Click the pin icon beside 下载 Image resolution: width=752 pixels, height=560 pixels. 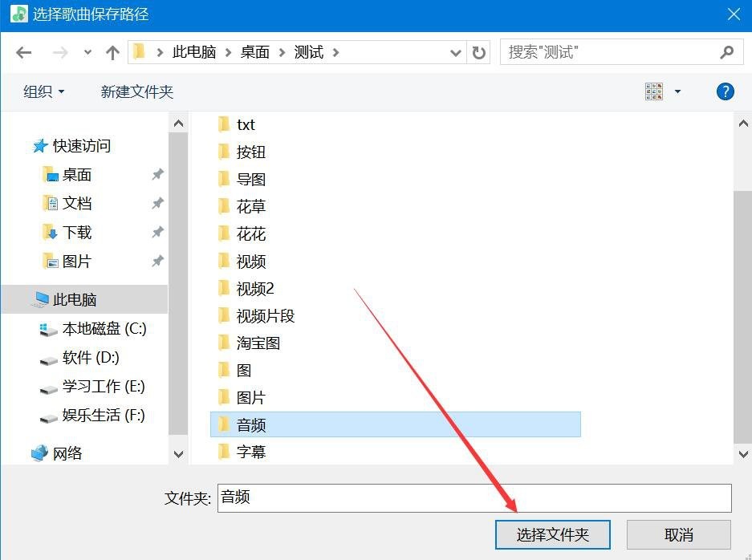(x=157, y=233)
